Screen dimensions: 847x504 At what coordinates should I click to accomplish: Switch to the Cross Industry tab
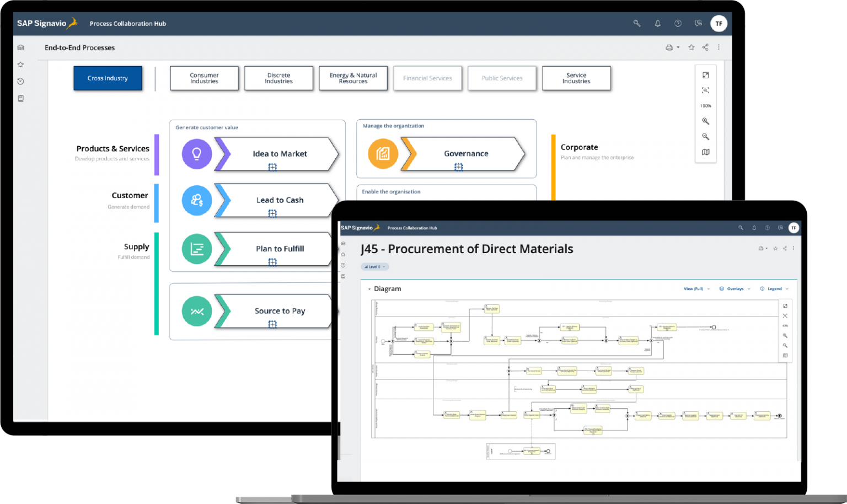pyautogui.click(x=108, y=78)
